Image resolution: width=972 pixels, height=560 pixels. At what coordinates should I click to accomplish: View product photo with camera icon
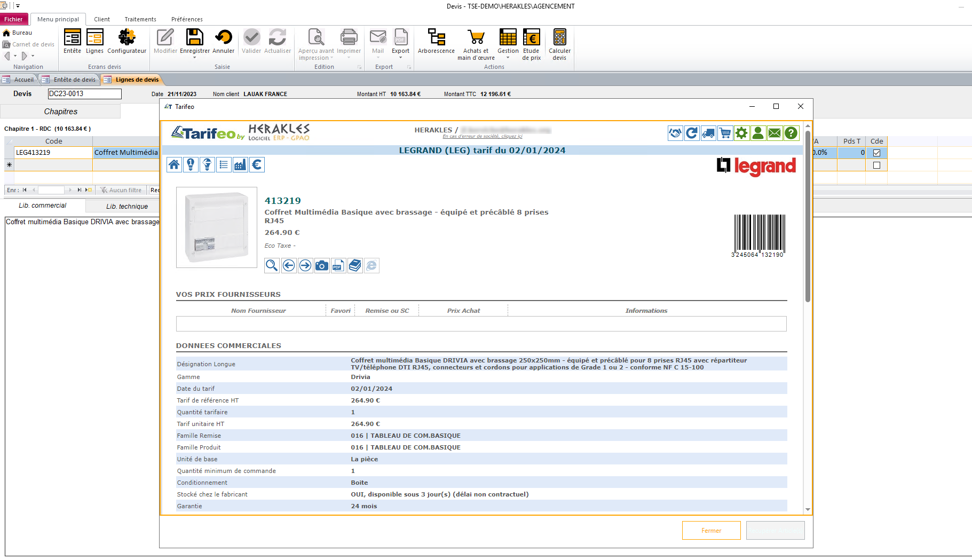click(x=322, y=265)
